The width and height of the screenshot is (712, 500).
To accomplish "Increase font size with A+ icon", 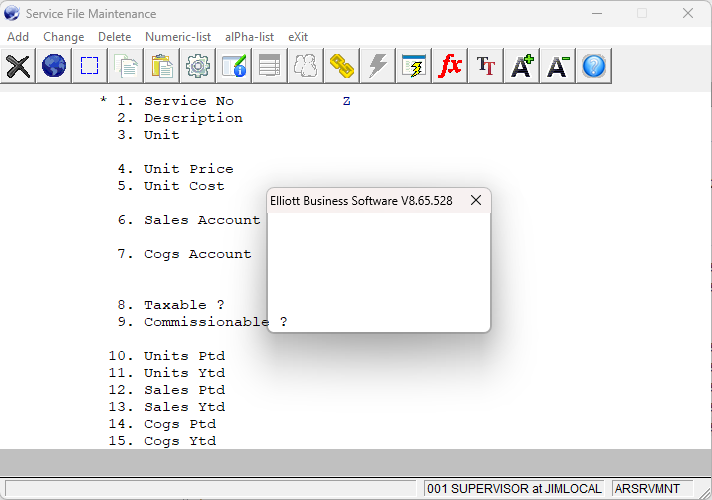I will pos(522,67).
